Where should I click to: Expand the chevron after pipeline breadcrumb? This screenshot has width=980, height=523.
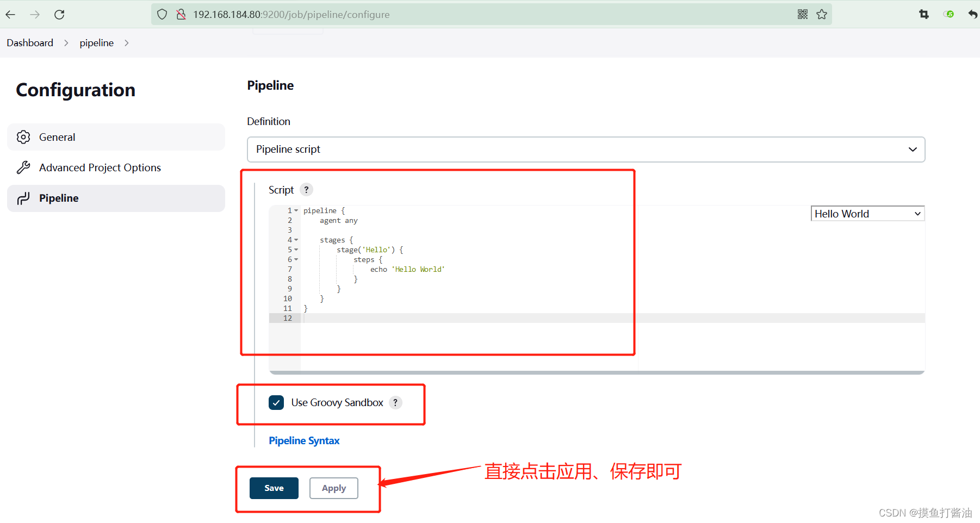127,43
